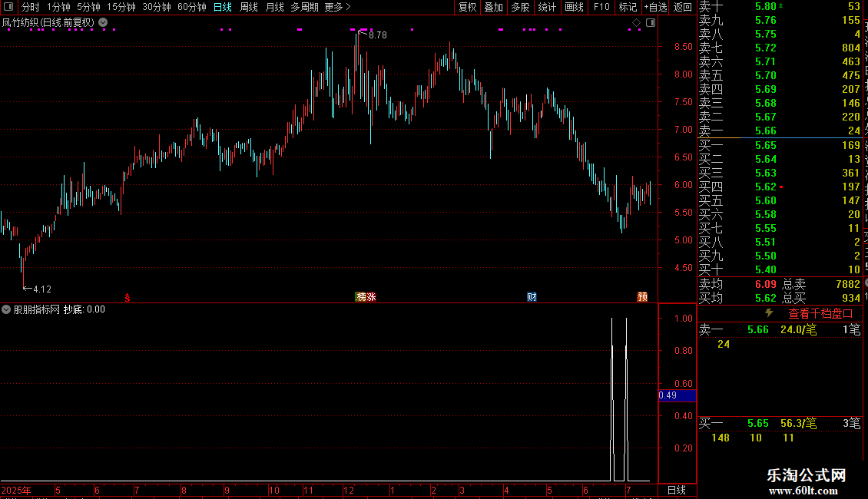The width and height of the screenshot is (868, 499).
Task: Open the 榜涨 event marker
Action: pyautogui.click(x=366, y=297)
